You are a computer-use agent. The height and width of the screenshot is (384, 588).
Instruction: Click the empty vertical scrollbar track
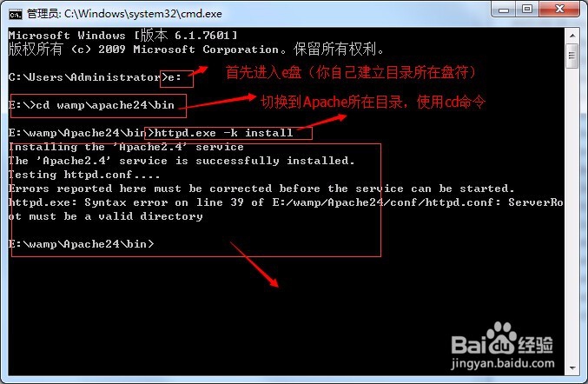pyautogui.click(x=572, y=214)
